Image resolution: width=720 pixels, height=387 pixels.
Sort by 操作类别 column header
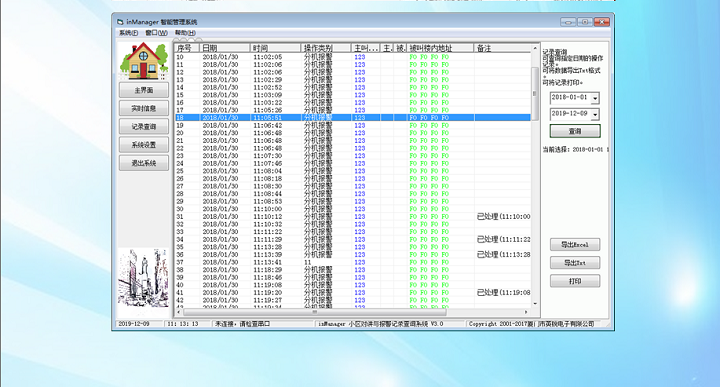326,48
